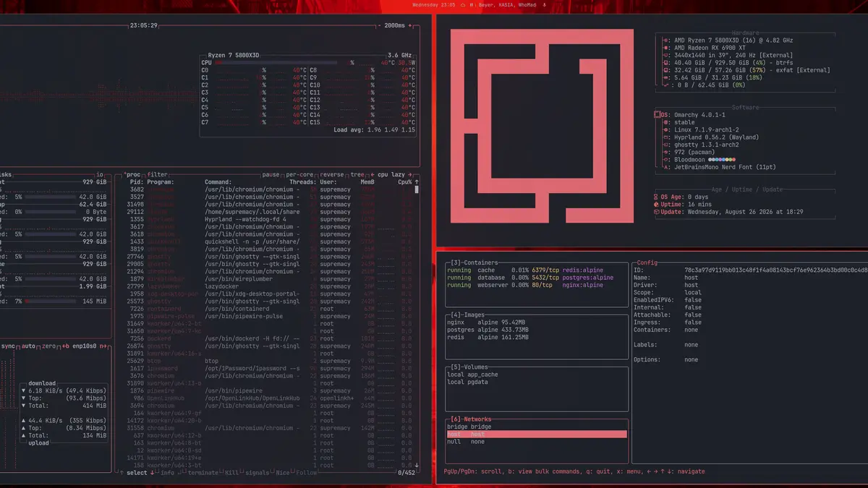Focus the Networks panel in lazydocker
Screen dimensions: 868x488
[x=472, y=419]
